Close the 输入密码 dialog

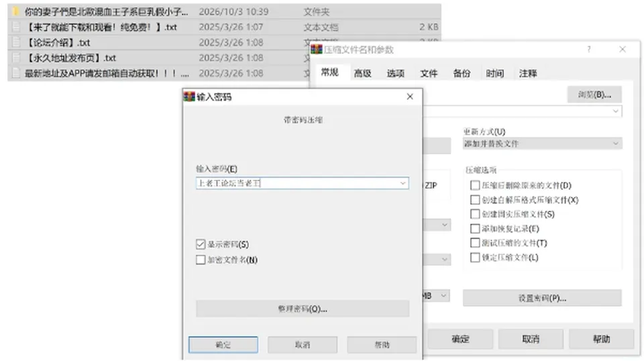[409, 97]
